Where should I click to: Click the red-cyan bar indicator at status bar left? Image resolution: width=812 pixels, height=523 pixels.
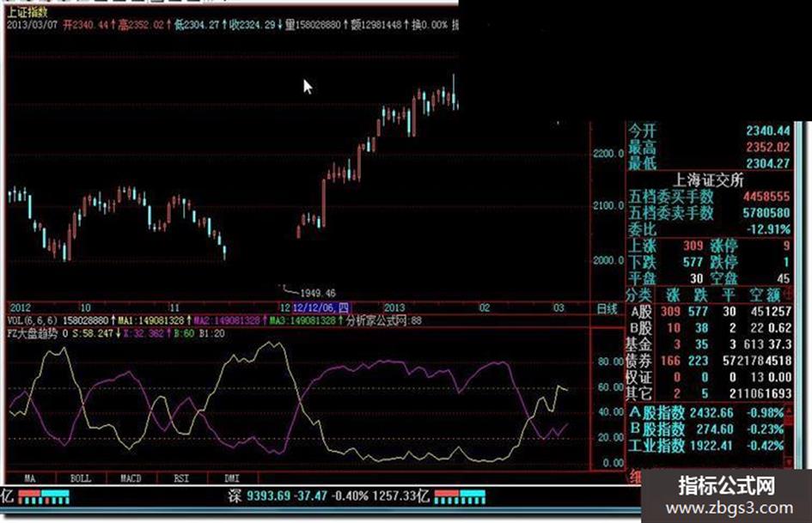(x=44, y=496)
